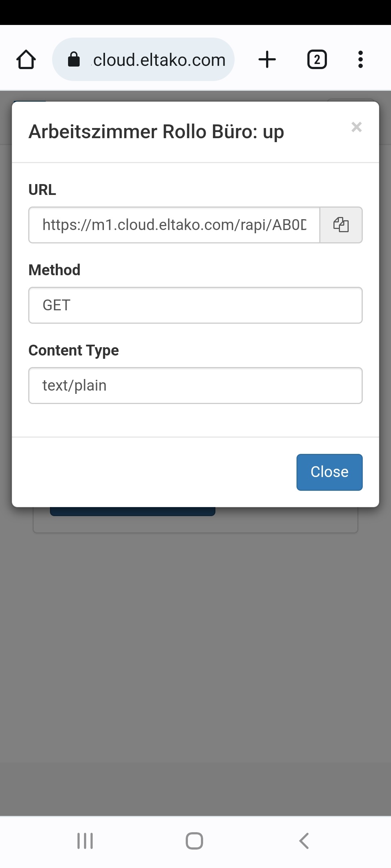Dismiss the dialog with the X icon
391x868 pixels.
click(357, 127)
